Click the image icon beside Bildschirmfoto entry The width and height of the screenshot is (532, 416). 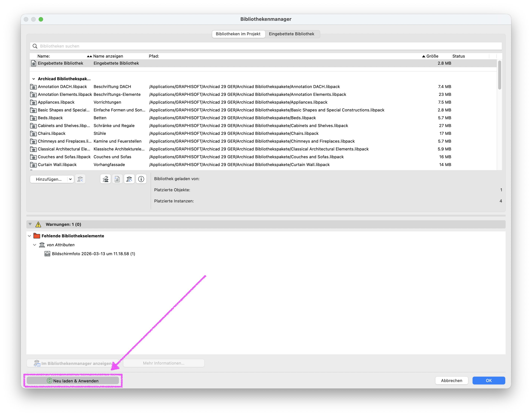pos(47,254)
